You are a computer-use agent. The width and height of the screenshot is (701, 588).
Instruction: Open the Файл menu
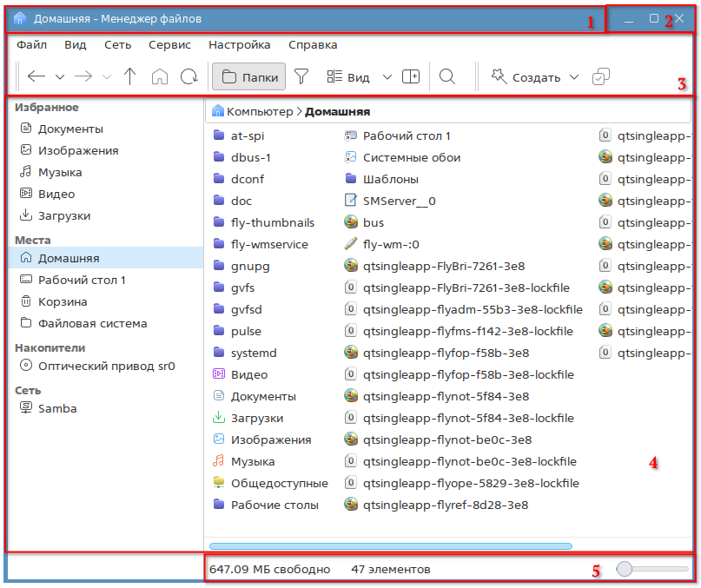point(31,44)
